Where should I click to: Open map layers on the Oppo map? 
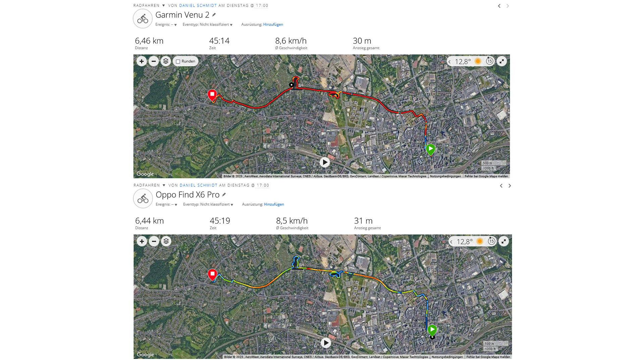tap(166, 241)
